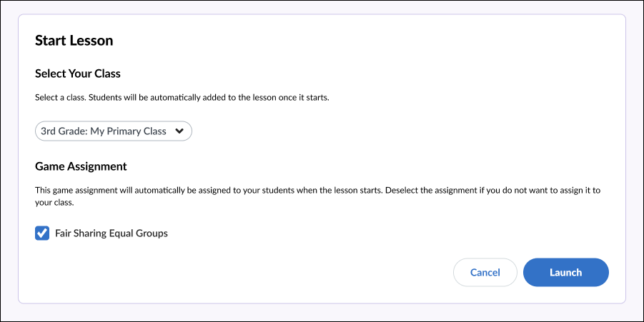Click the words 'My Primary Class' in the selector

click(128, 131)
